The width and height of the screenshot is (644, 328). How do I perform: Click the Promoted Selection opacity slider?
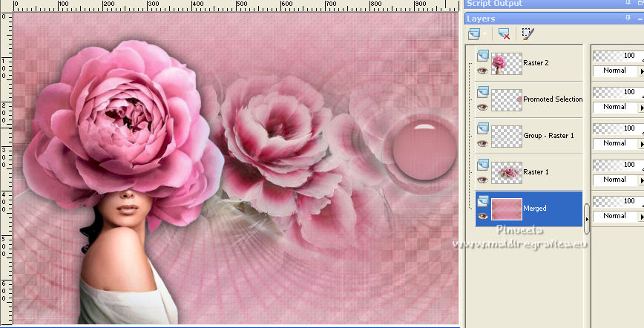pyautogui.click(x=618, y=93)
